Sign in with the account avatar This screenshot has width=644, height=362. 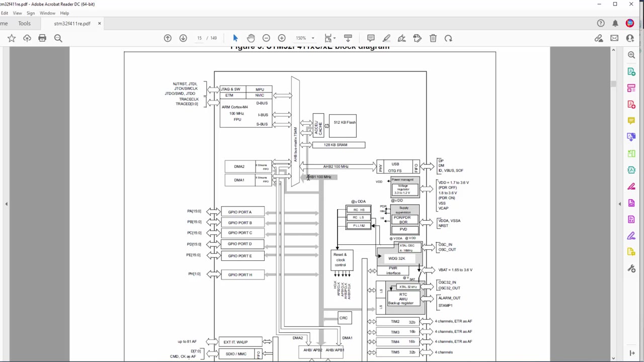pos(630,23)
